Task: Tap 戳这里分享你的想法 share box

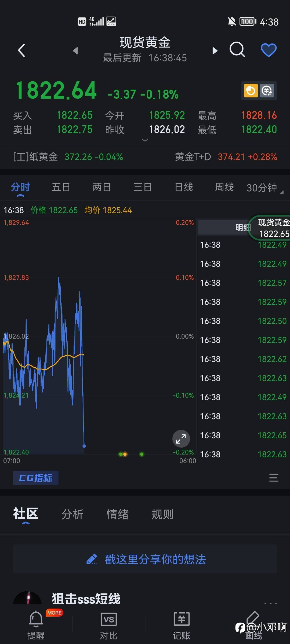Action: [x=145, y=559]
